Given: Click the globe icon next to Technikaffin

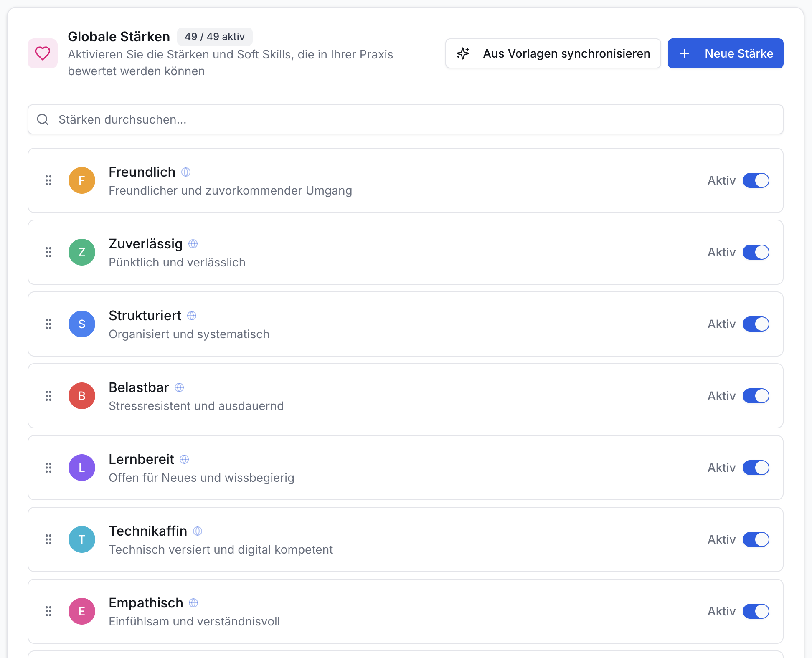Looking at the screenshot, I should click(x=198, y=531).
